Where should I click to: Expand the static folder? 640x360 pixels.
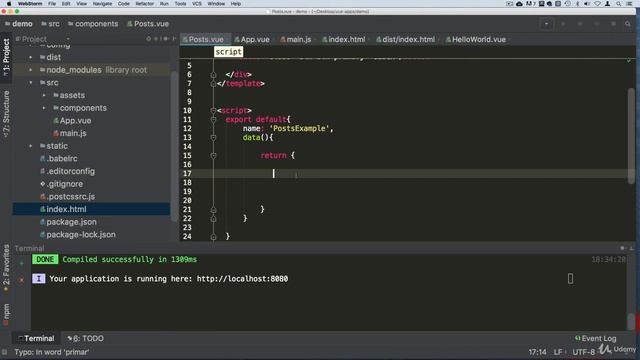[x=31, y=146]
